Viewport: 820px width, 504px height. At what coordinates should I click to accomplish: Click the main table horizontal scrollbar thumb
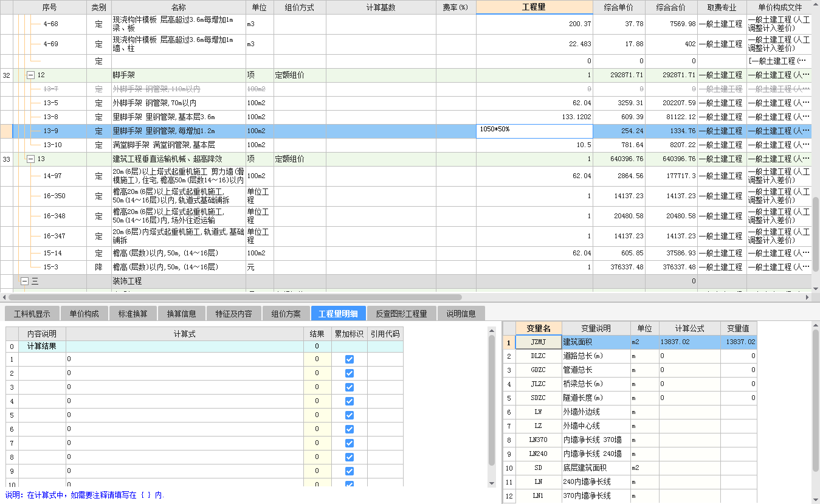pyautogui.click(x=234, y=297)
